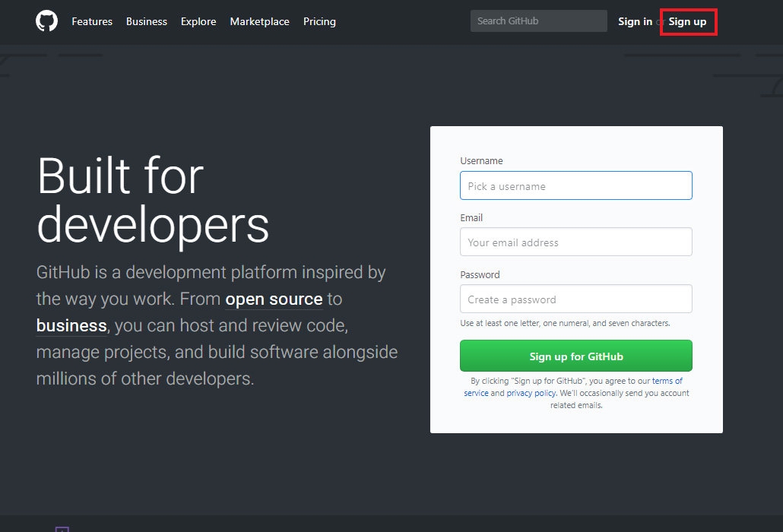Open the terms of service link
The width and height of the screenshot is (783, 532).
[x=667, y=382]
